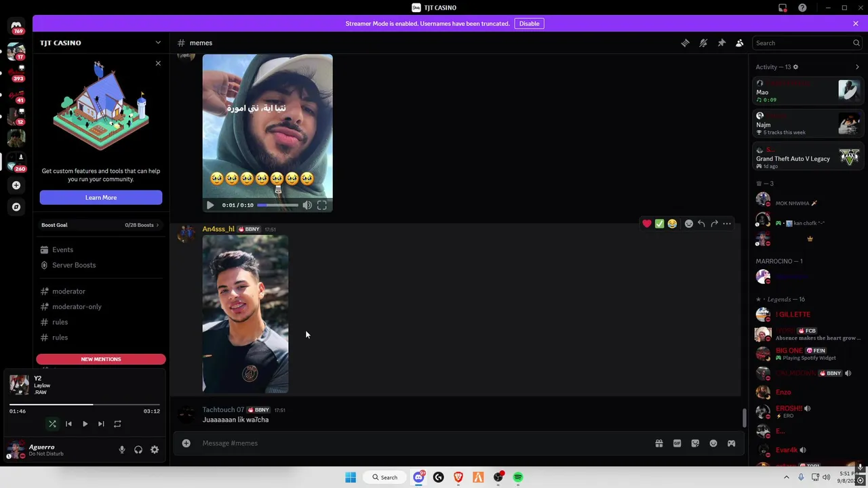Click Learn More button

tap(101, 197)
